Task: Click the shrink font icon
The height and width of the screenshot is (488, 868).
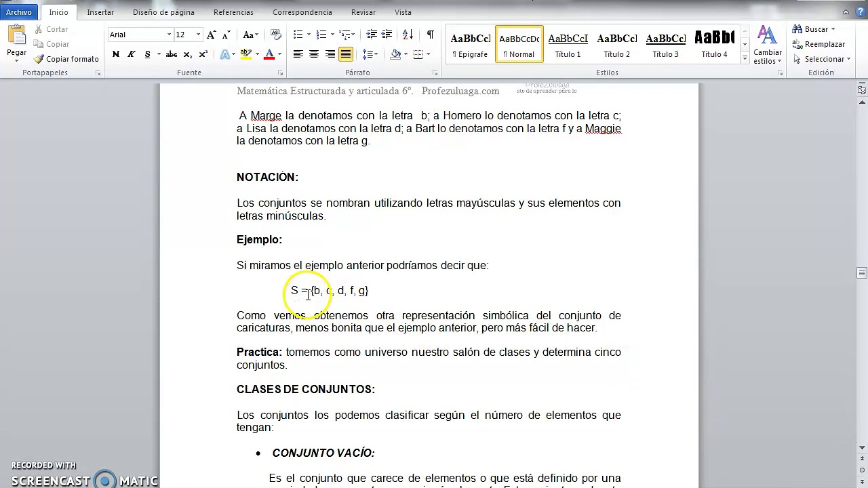Action: 227,35
